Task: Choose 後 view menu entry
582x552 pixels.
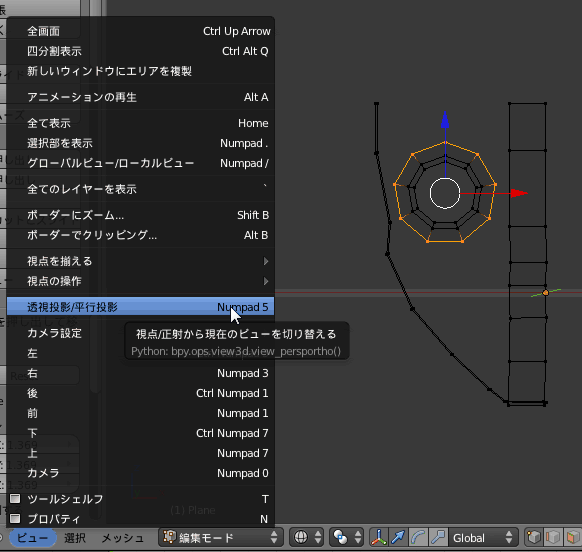Action: (141, 393)
